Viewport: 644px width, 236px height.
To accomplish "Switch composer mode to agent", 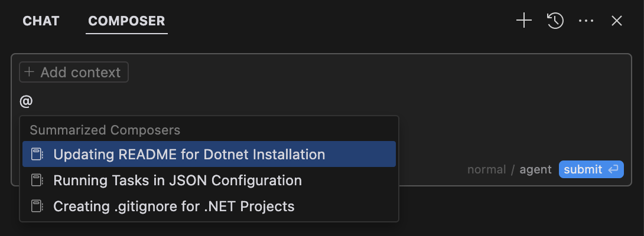I will point(535,169).
